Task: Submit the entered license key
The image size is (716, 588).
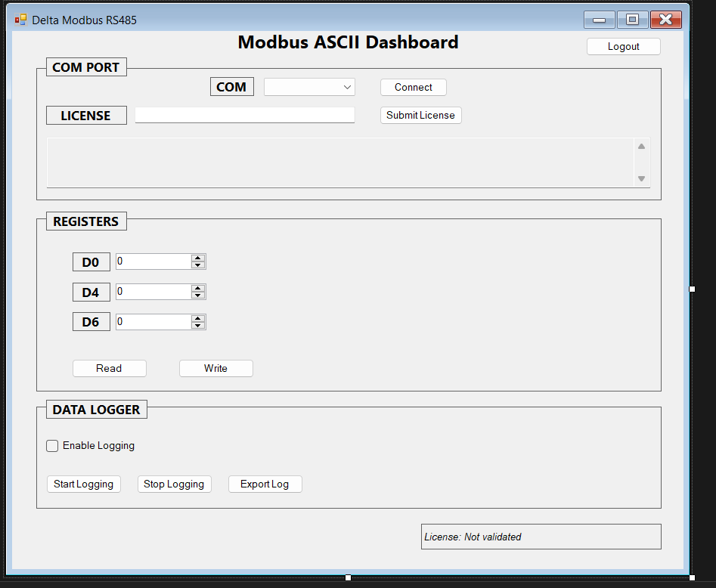Action: point(420,115)
